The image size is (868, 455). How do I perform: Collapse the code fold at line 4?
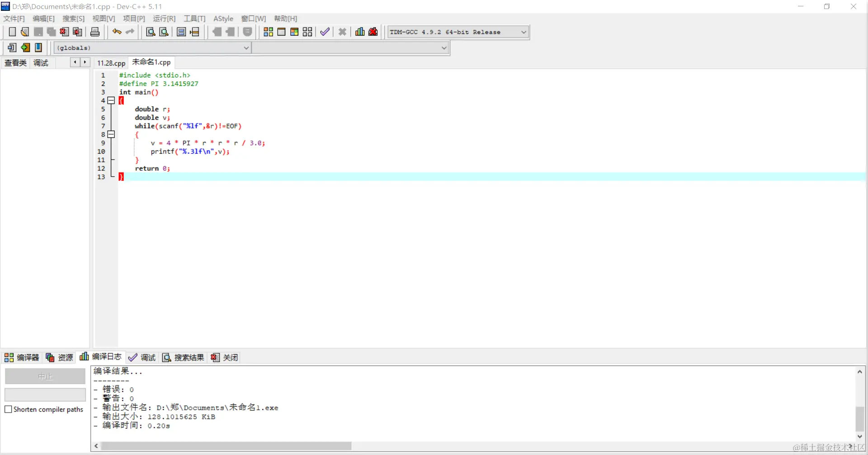tap(111, 101)
